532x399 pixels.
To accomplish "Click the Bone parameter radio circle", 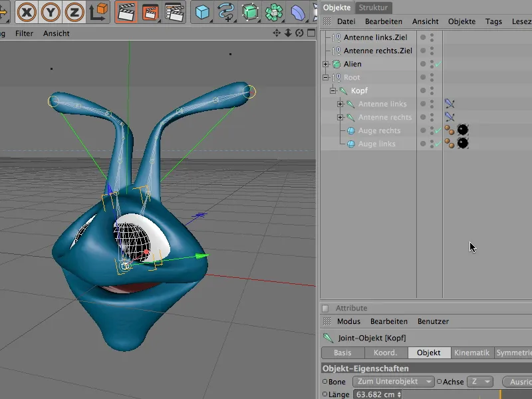I will click(325, 381).
